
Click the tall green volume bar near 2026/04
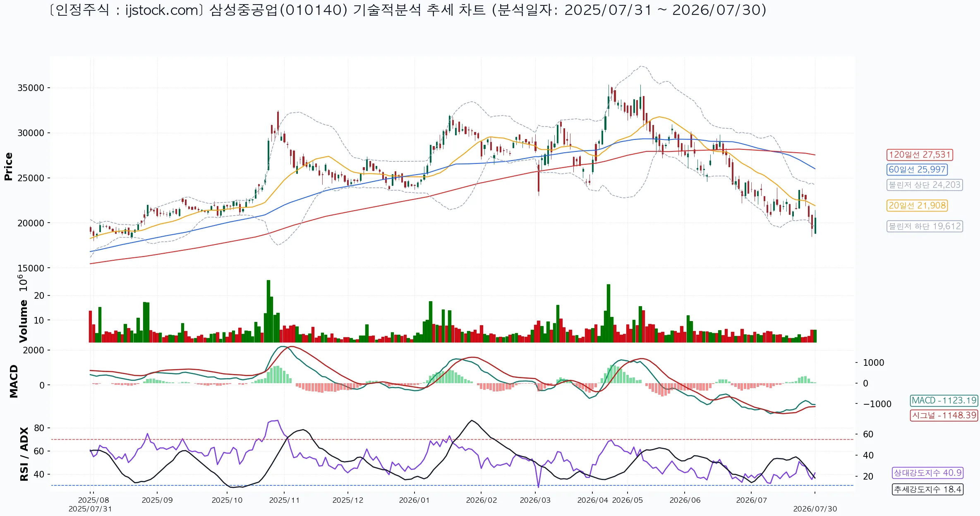click(609, 313)
